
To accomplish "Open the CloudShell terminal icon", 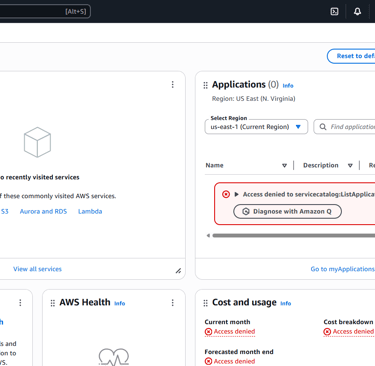I will (x=334, y=11).
